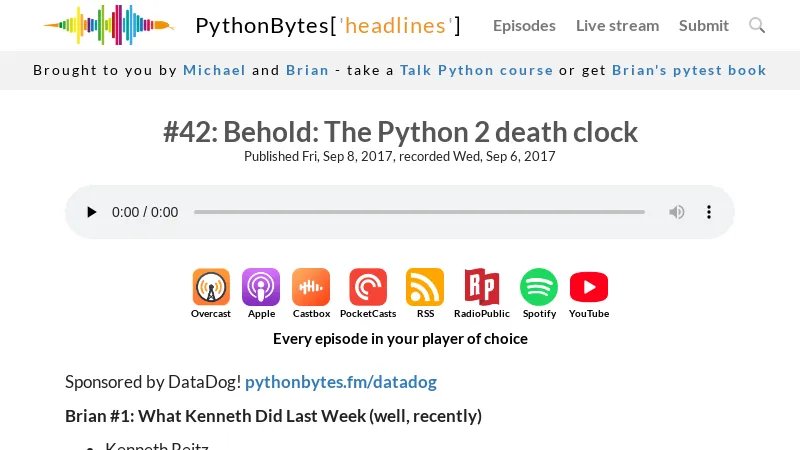
Task: Open the Submit page
Action: (x=704, y=25)
